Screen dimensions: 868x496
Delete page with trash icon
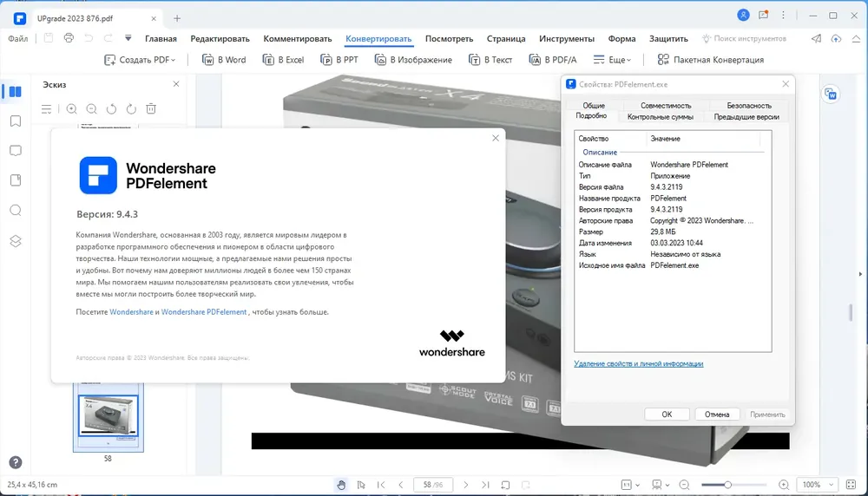pos(151,109)
